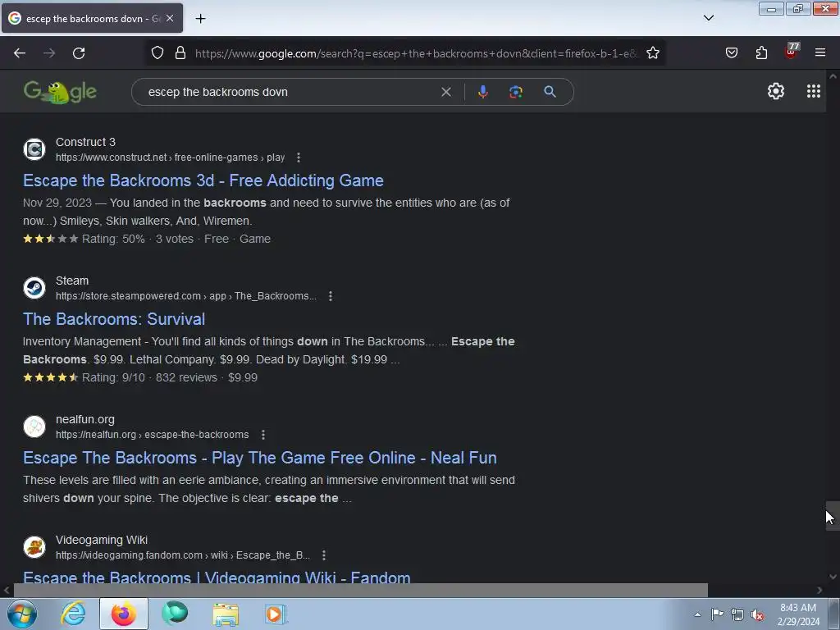Open the Extensions puzzle icon

tap(761, 53)
